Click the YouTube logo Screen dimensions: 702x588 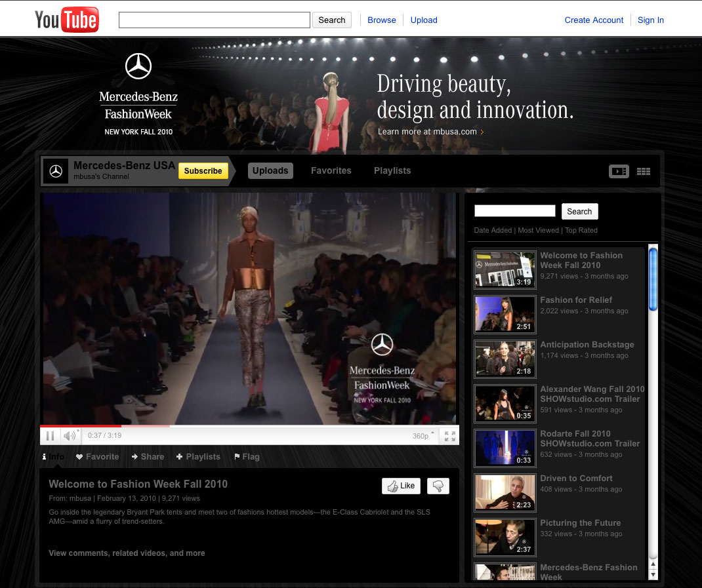[x=67, y=20]
